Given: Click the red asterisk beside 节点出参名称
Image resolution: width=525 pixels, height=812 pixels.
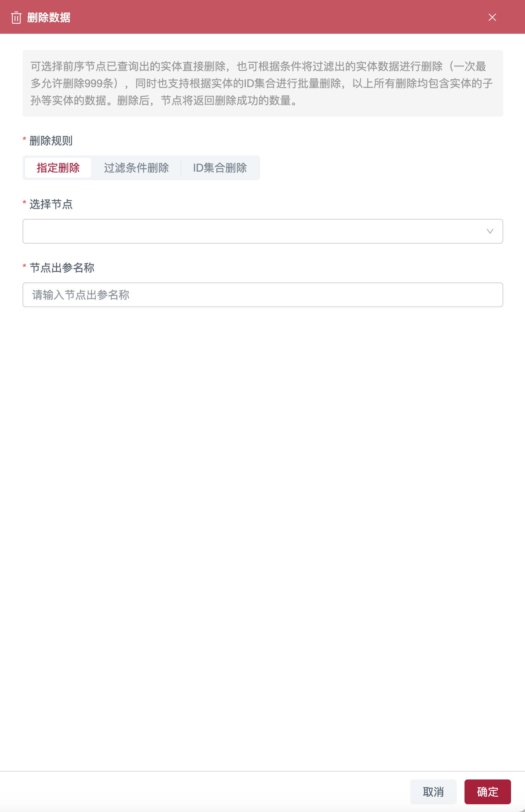Looking at the screenshot, I should [x=24, y=266].
